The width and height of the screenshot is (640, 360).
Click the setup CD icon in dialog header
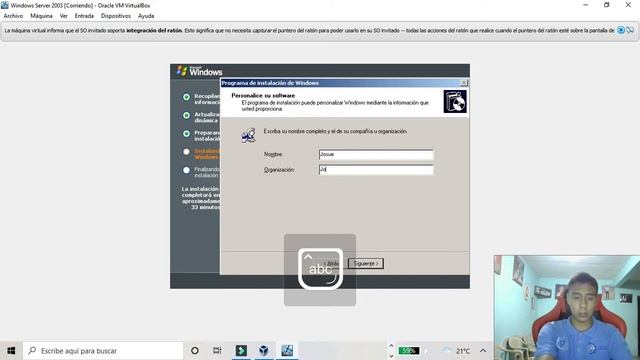(x=455, y=102)
